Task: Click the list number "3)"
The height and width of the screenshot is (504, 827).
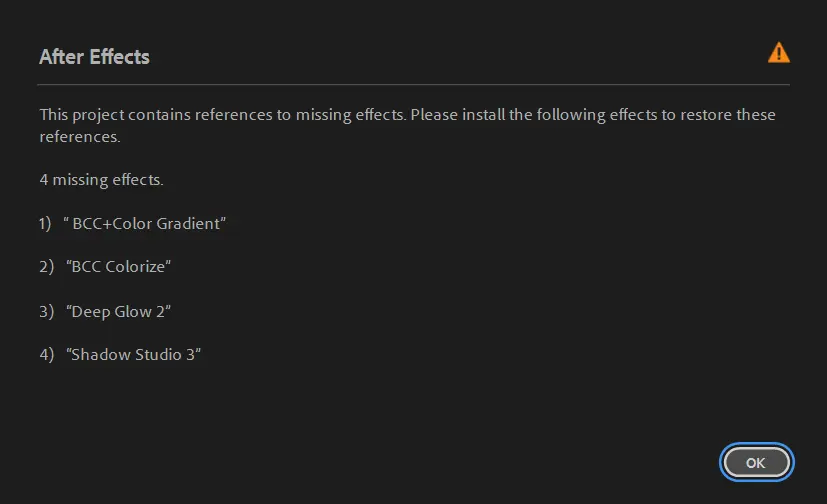Action: (x=46, y=311)
